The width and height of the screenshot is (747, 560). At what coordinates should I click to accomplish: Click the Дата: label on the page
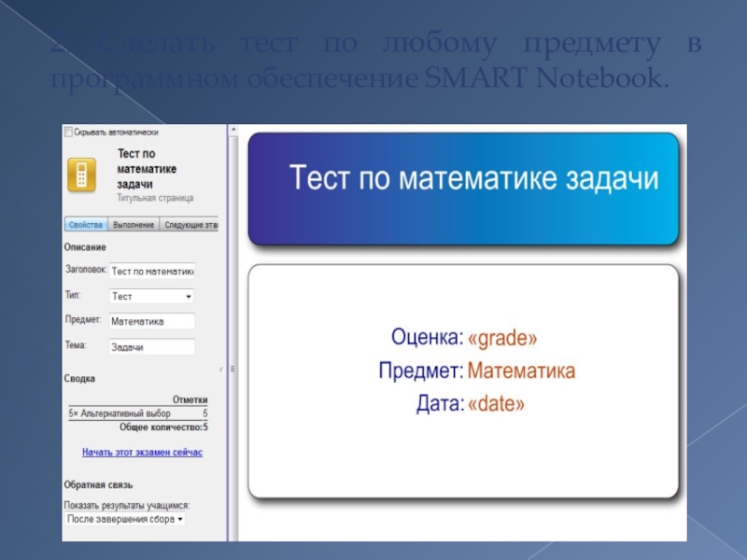pyautogui.click(x=441, y=403)
